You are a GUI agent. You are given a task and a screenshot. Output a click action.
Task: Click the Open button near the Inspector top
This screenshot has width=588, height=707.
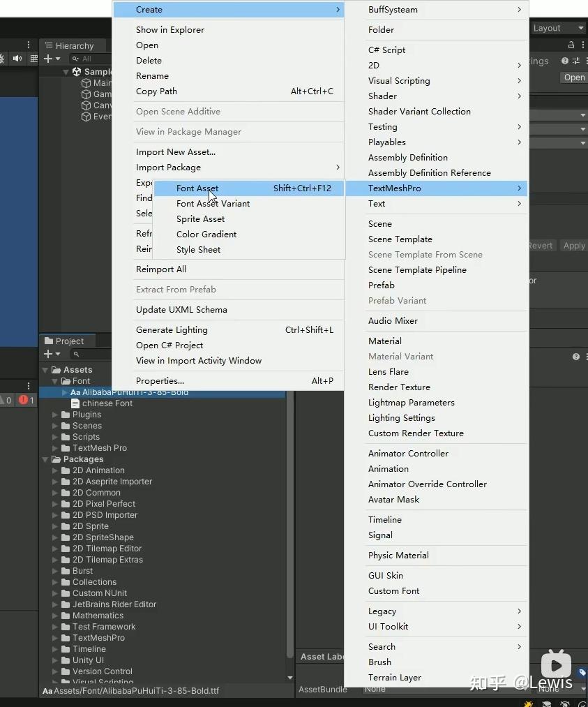(573, 77)
